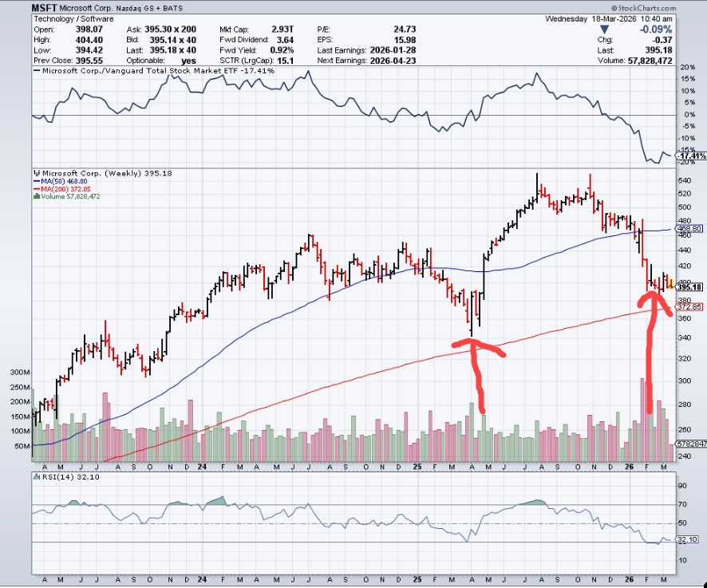Click the MSFT ticker symbol heading
Image resolution: width=707 pixels, height=588 pixels.
(47, 7)
